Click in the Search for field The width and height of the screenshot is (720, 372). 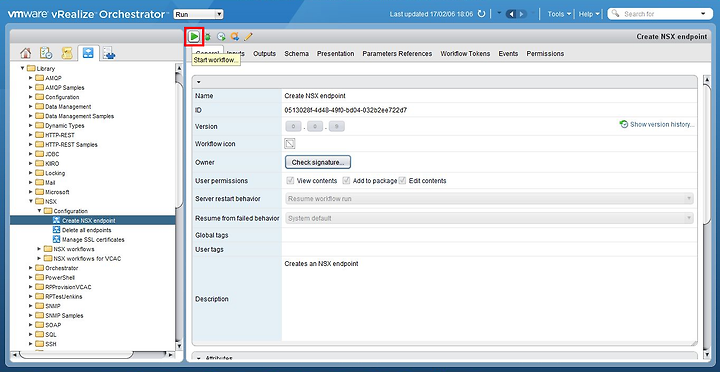pos(660,14)
